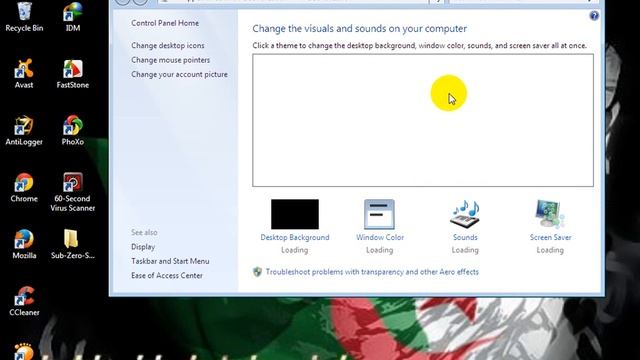Click the 'See also' label
Viewport: 640px width, 360px height.
tap(144, 232)
